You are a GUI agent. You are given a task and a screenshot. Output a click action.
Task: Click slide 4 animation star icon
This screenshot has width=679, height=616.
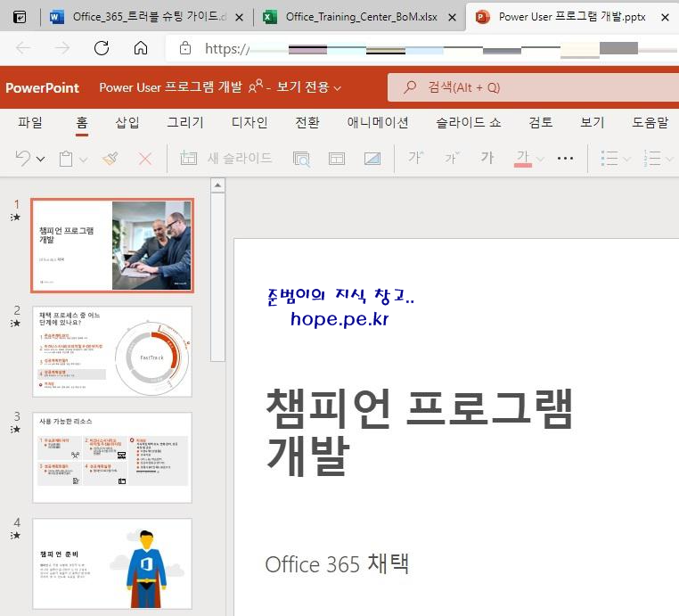pyautogui.click(x=15, y=536)
